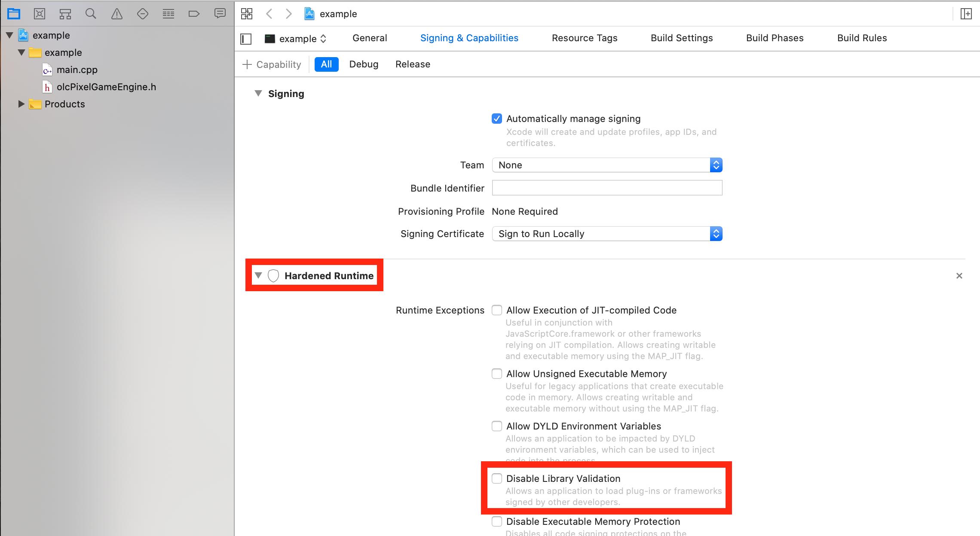Open the Symbol navigator icon
The width and height of the screenshot is (980, 536).
[x=65, y=14]
